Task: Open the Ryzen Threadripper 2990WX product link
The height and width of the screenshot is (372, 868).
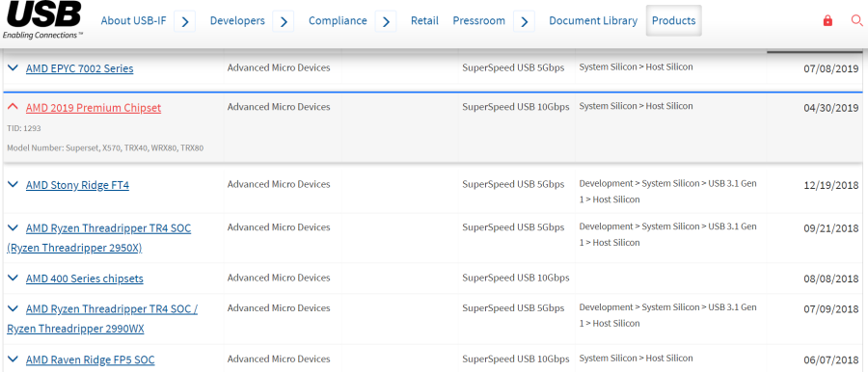Action: tap(102, 319)
